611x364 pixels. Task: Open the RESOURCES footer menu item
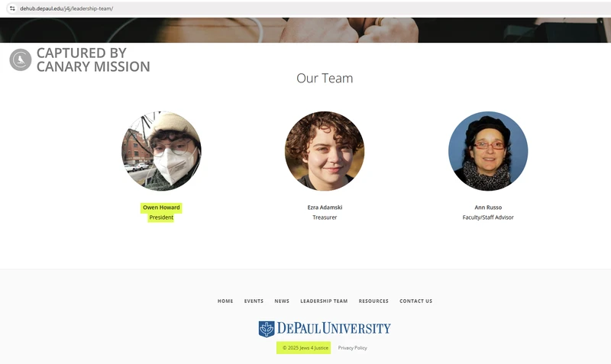[x=373, y=301]
